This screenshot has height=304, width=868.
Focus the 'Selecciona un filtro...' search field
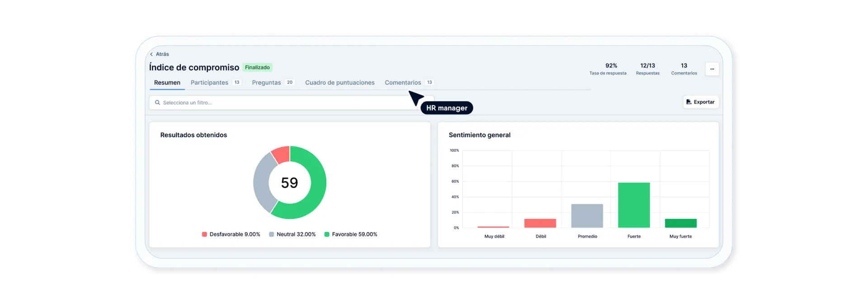(292, 103)
